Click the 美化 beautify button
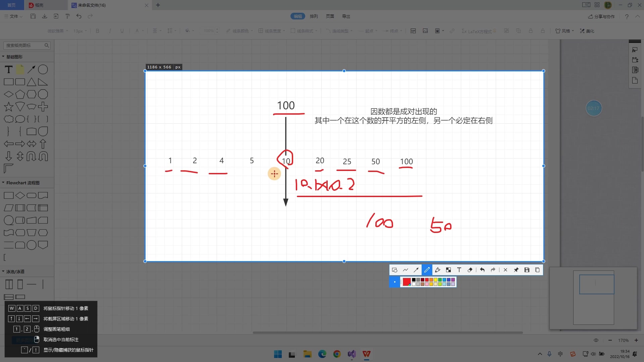Viewport: 644px width, 362px height. tap(587, 31)
